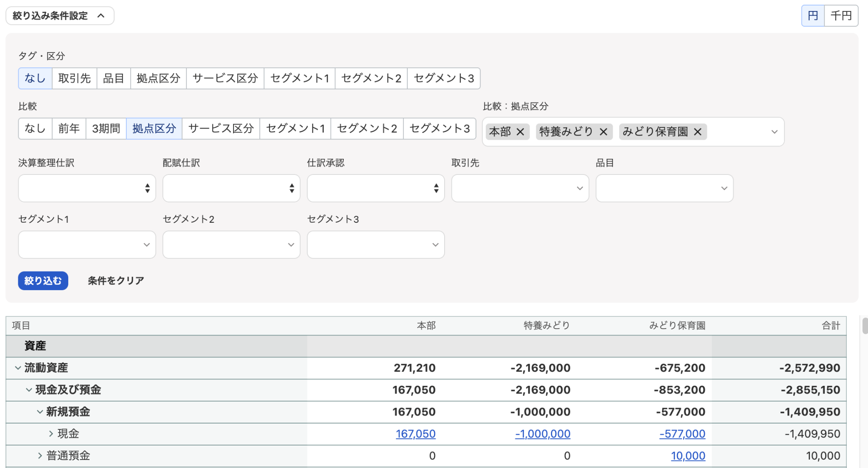This screenshot has height=468, width=868.
Task: Expand the 現金 row
Action: [51, 434]
